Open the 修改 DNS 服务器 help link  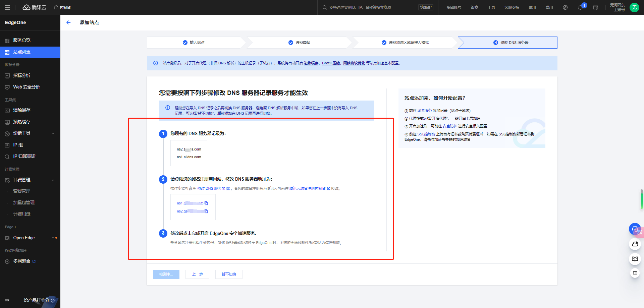[213, 188]
